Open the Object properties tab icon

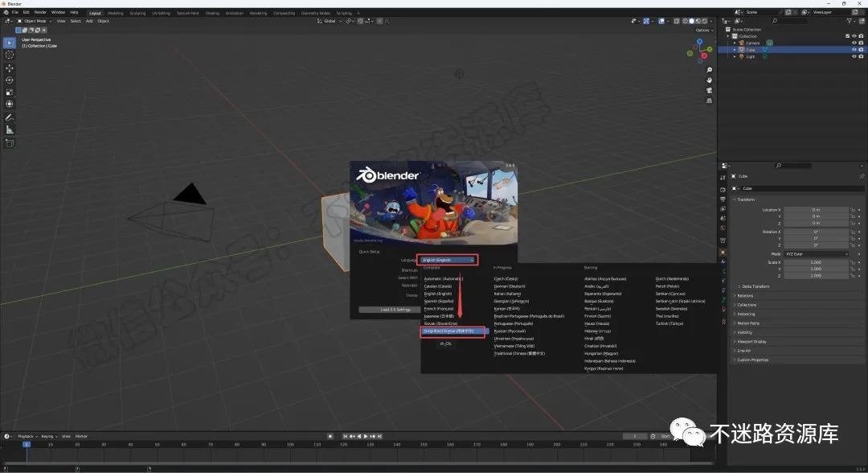(723, 252)
